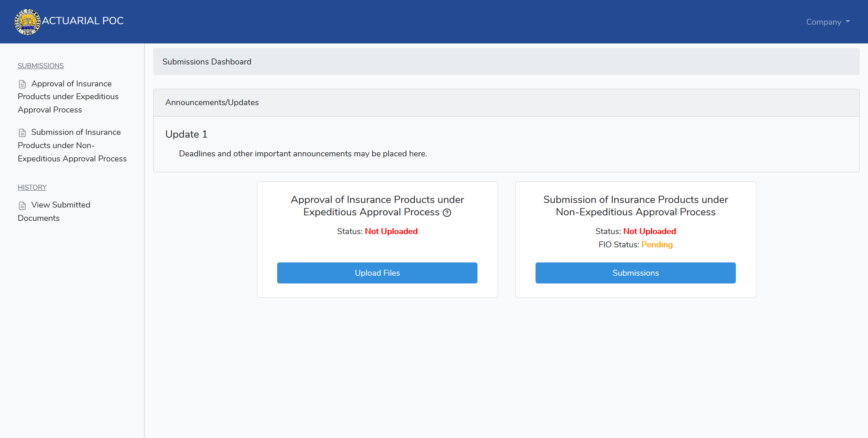Click the Submissions button
Screen dimensions: 868x438
[636, 273]
